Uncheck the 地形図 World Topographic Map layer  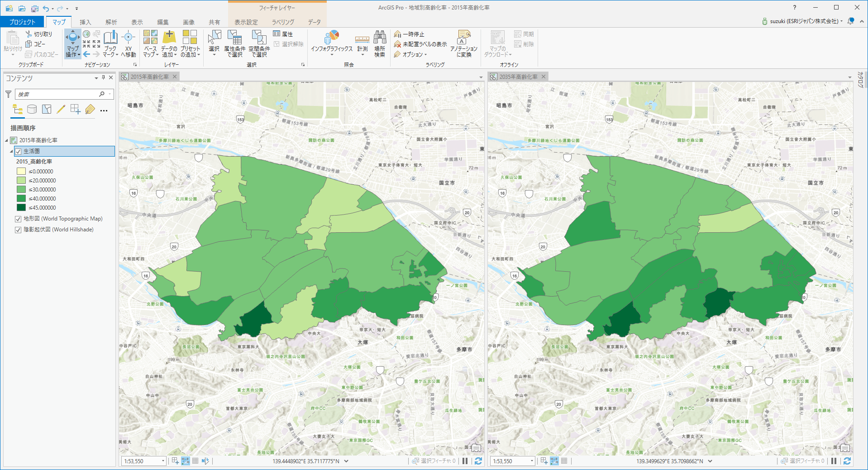coord(19,219)
